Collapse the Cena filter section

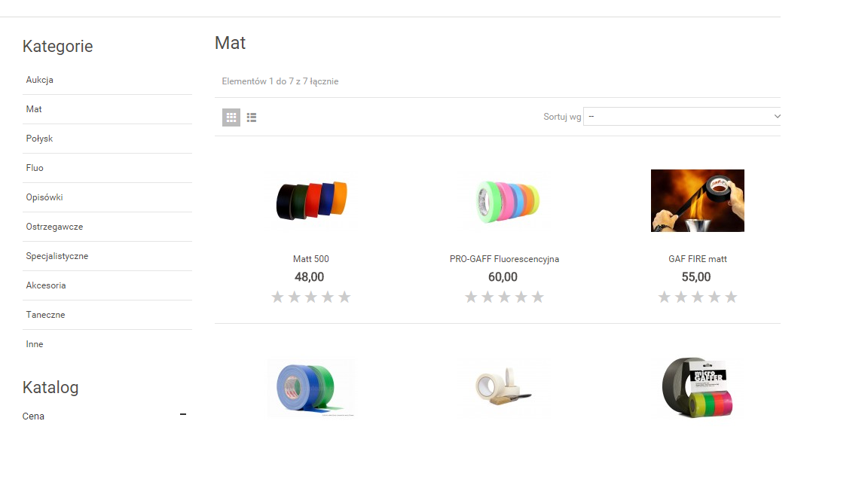pyautogui.click(x=183, y=414)
